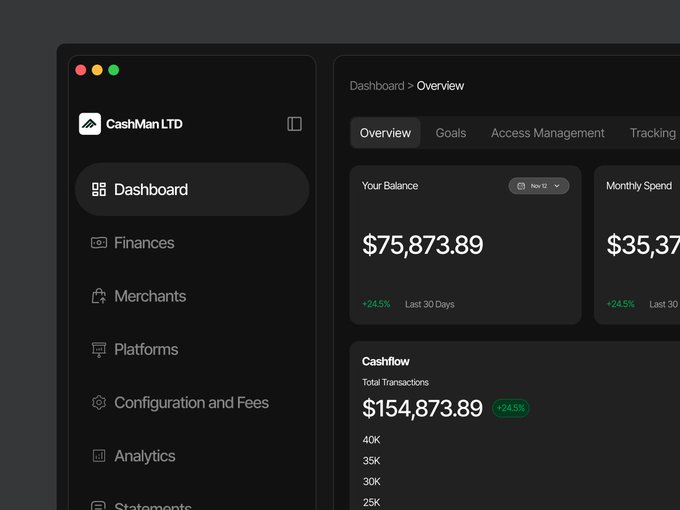Open the Nov 12 date dropdown
680x510 pixels.
(539, 186)
